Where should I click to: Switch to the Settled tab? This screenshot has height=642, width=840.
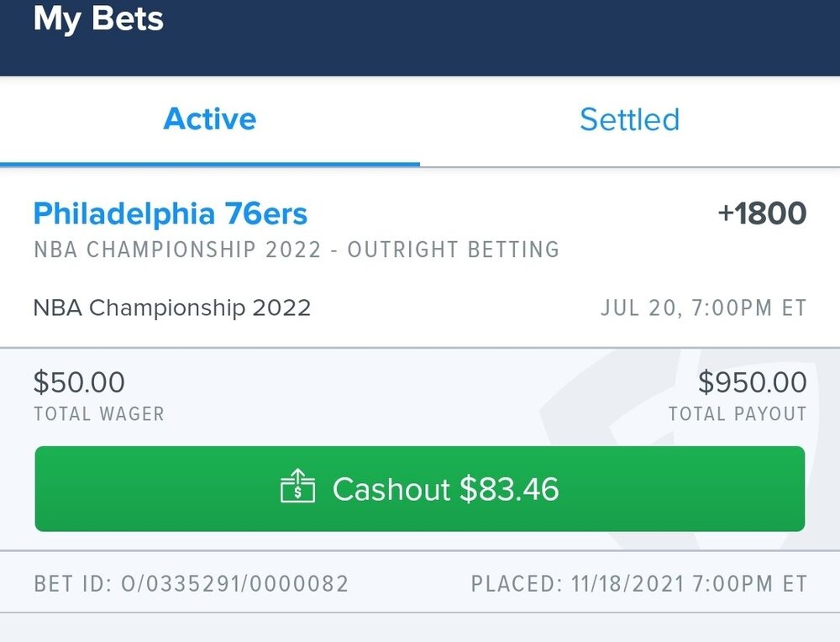pyautogui.click(x=629, y=119)
